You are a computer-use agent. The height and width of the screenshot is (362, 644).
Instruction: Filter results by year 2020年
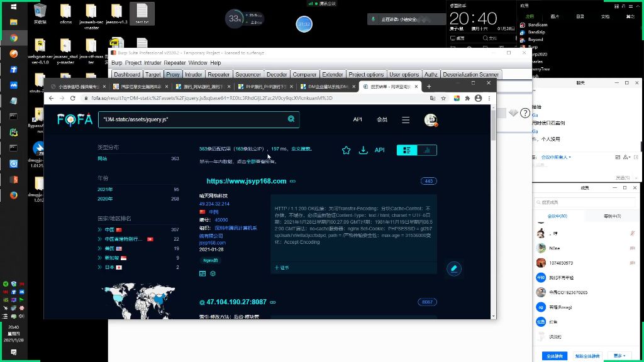click(105, 199)
